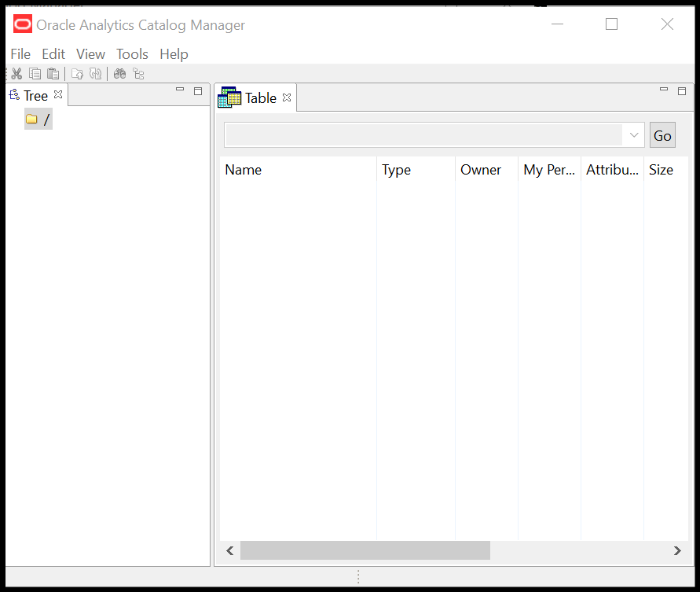Click the Attribu... column header

click(x=613, y=170)
